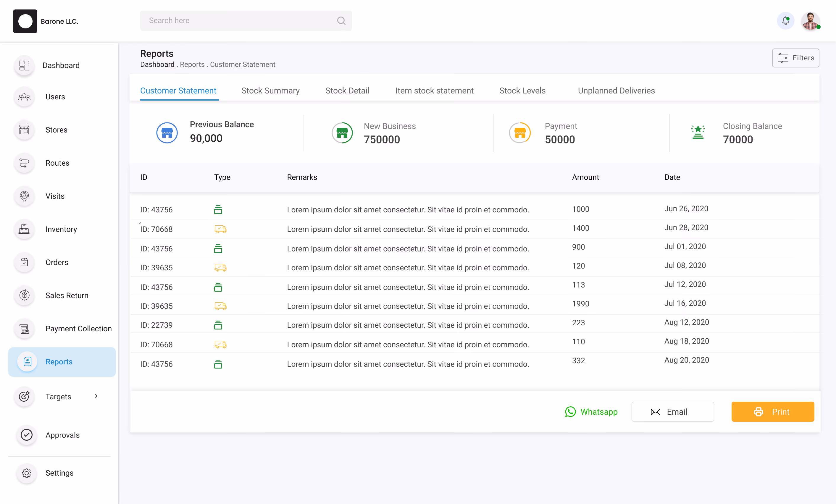Go to Reports breadcrumb link

click(x=192, y=64)
